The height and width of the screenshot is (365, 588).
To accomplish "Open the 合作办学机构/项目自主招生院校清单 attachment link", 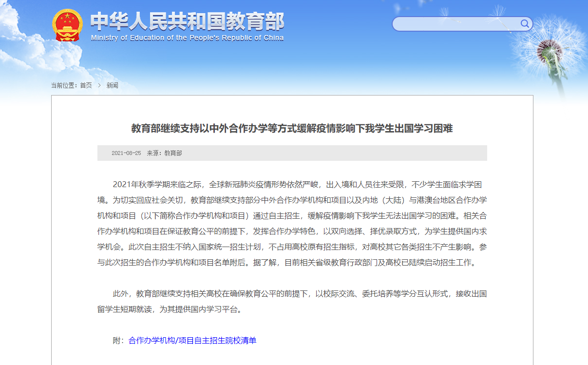I will tap(192, 340).
